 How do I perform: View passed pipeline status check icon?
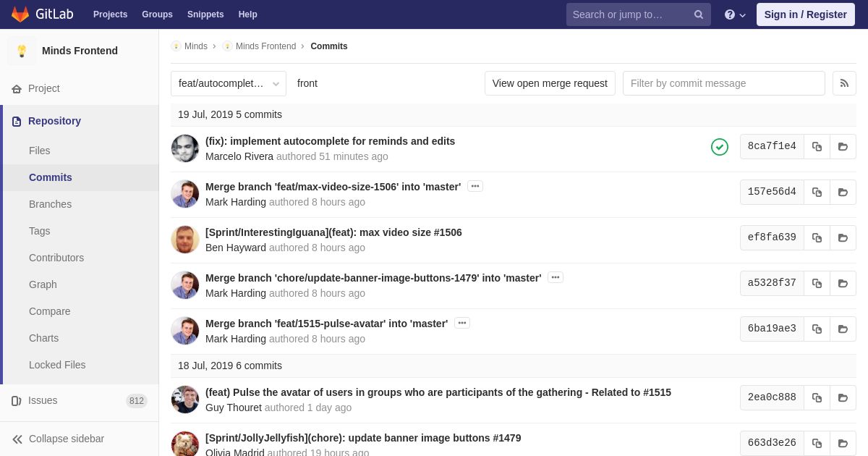click(x=720, y=147)
